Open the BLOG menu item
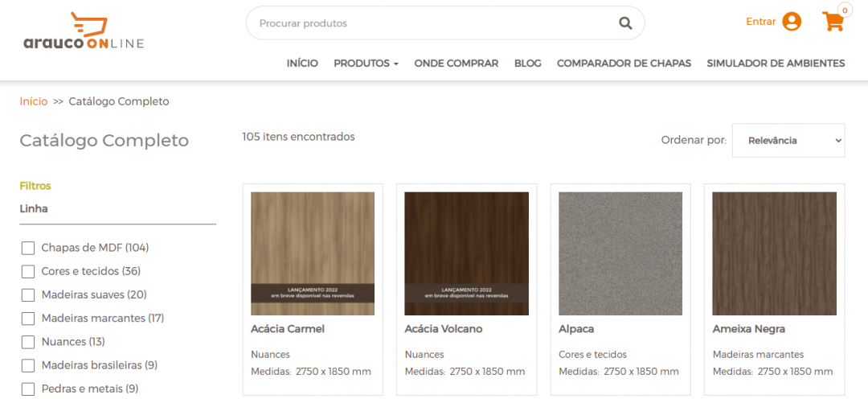The width and height of the screenshot is (868, 399). pos(527,64)
